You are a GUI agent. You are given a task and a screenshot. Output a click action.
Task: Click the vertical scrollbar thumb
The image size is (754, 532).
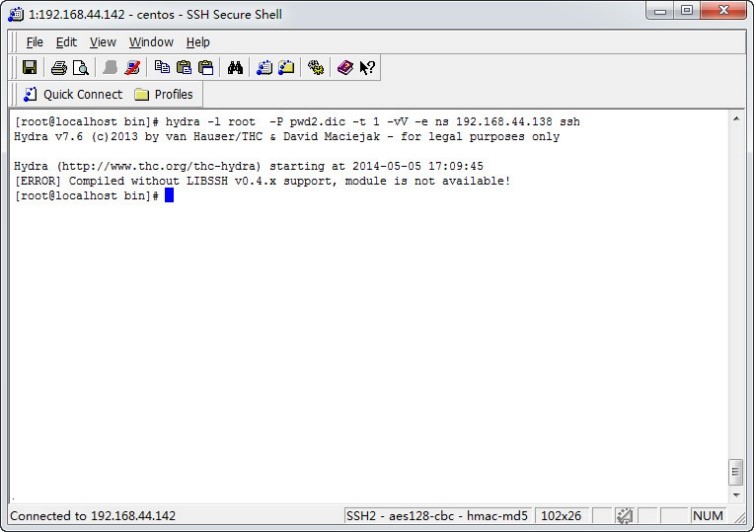coord(735,471)
